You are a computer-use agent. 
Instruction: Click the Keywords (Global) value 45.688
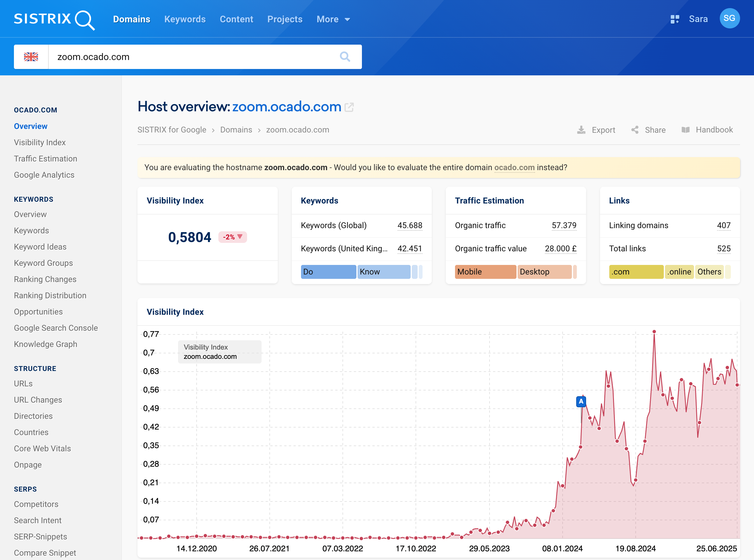click(410, 226)
